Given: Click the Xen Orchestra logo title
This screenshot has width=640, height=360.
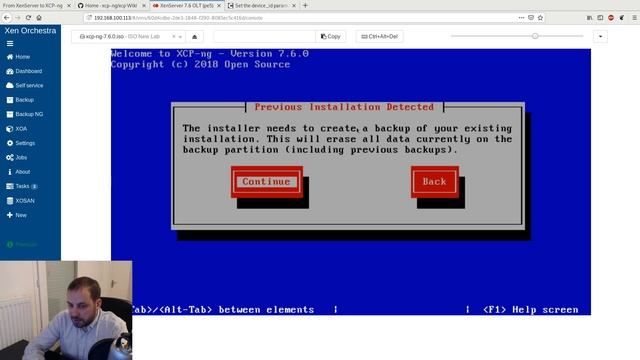Looking at the screenshot, I should pyautogui.click(x=30, y=31).
